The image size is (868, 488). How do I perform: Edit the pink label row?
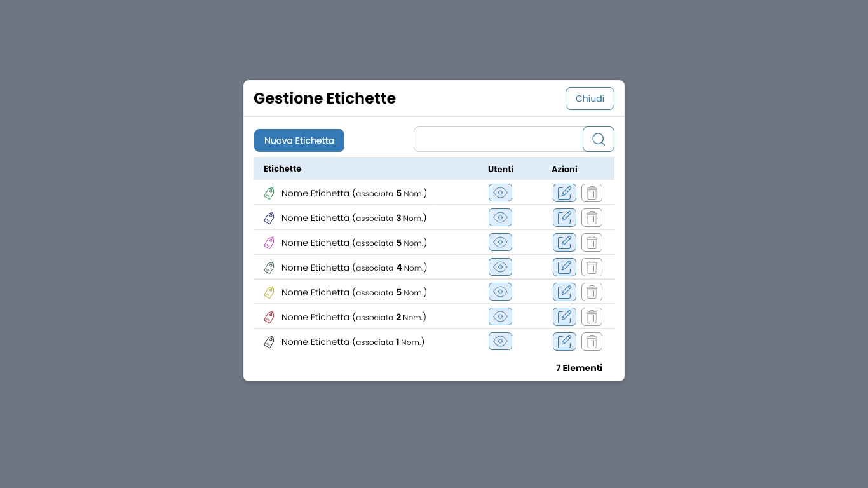coord(564,242)
